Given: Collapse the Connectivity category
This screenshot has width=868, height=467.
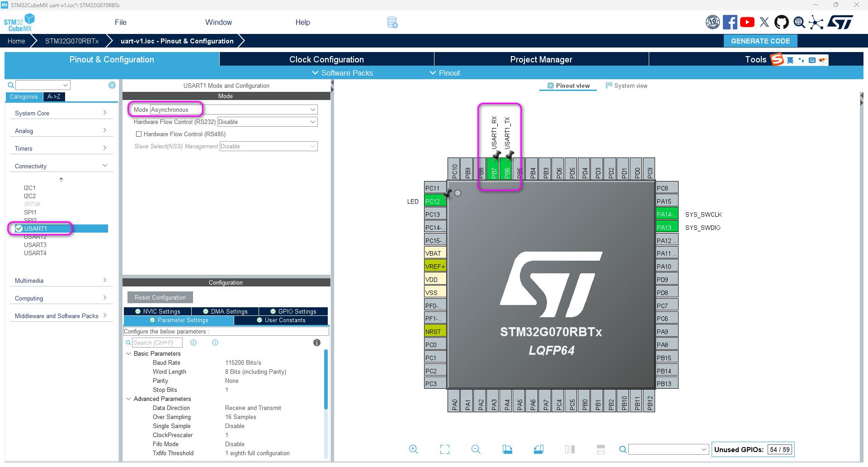Looking at the screenshot, I should pyautogui.click(x=61, y=166).
